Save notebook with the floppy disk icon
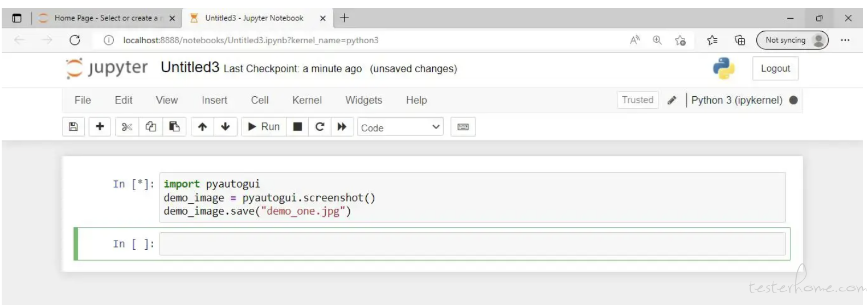868x305 pixels. pos(73,127)
